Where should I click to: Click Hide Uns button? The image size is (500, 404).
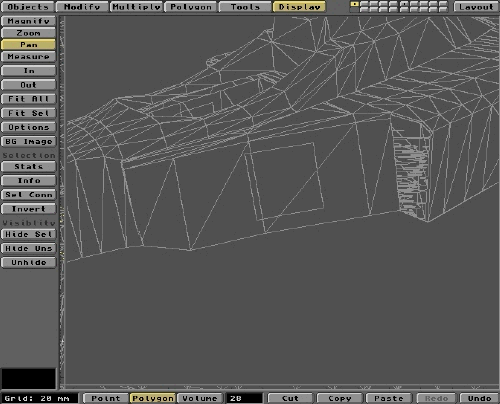[x=29, y=248]
